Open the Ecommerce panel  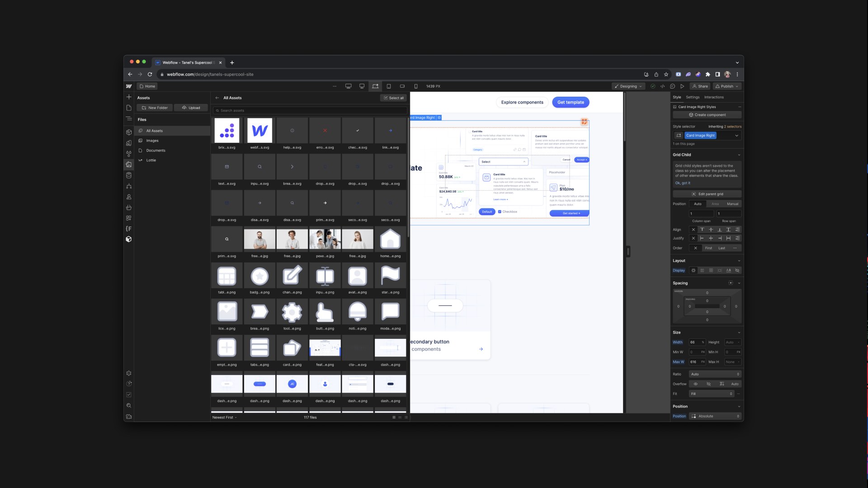(x=129, y=207)
